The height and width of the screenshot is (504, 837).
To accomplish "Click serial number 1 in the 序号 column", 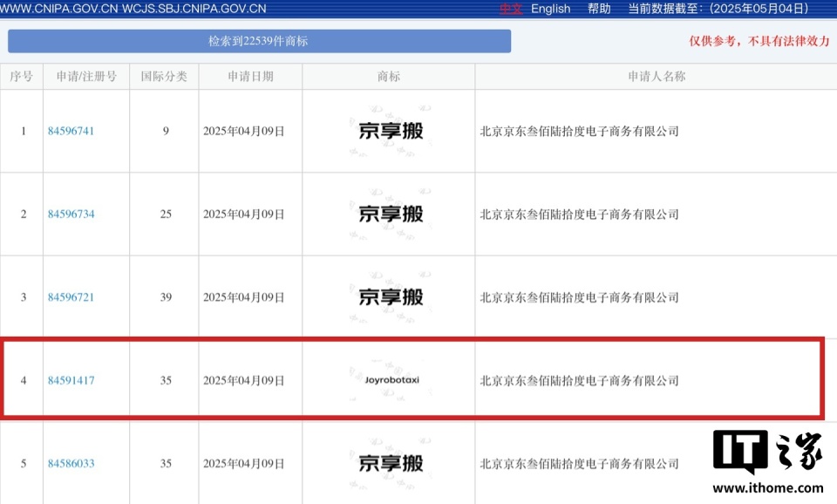I will [x=23, y=131].
